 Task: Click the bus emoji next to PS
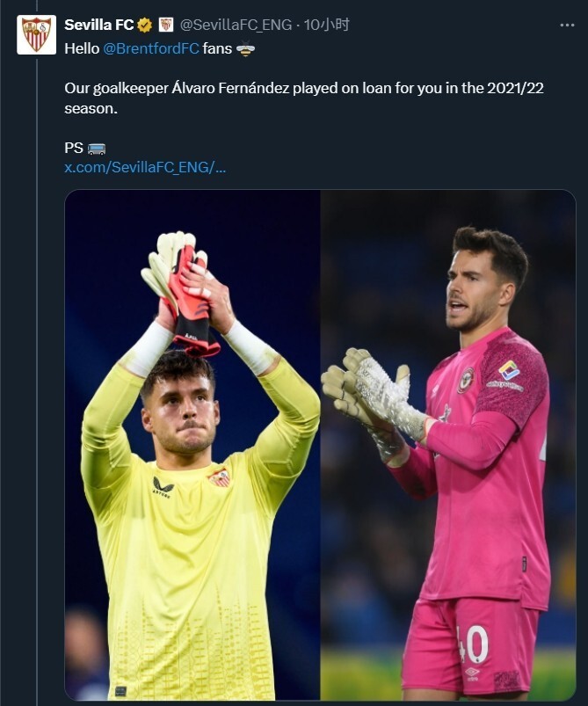click(97, 148)
